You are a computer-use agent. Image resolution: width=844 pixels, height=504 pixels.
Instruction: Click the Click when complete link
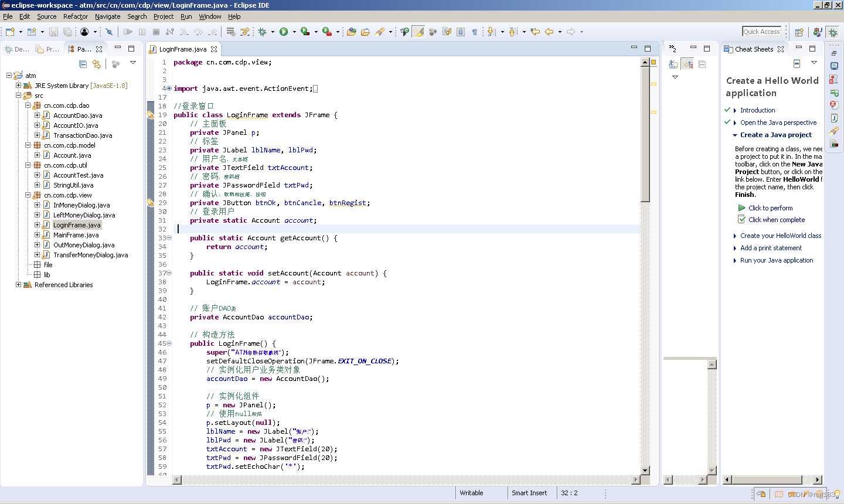777,220
